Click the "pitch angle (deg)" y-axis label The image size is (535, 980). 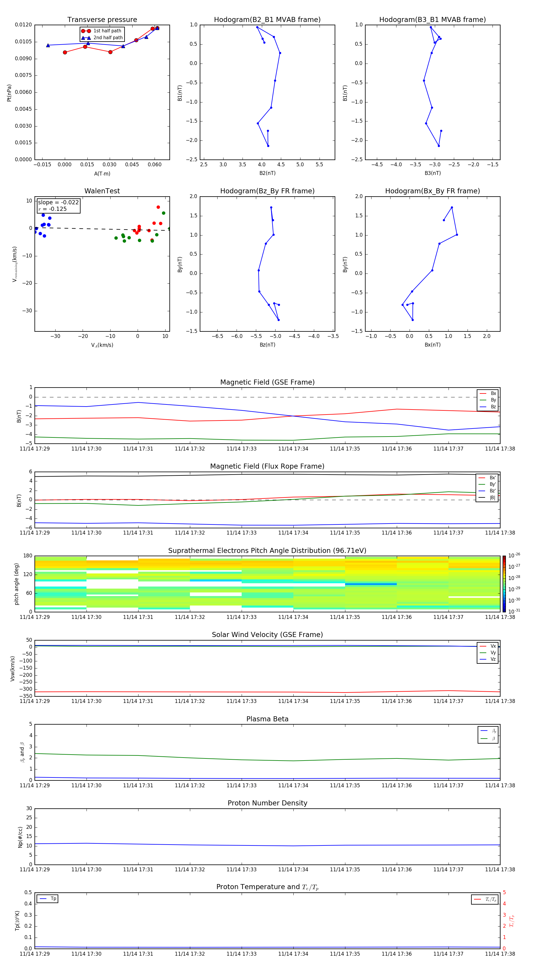pyautogui.click(x=16, y=584)
